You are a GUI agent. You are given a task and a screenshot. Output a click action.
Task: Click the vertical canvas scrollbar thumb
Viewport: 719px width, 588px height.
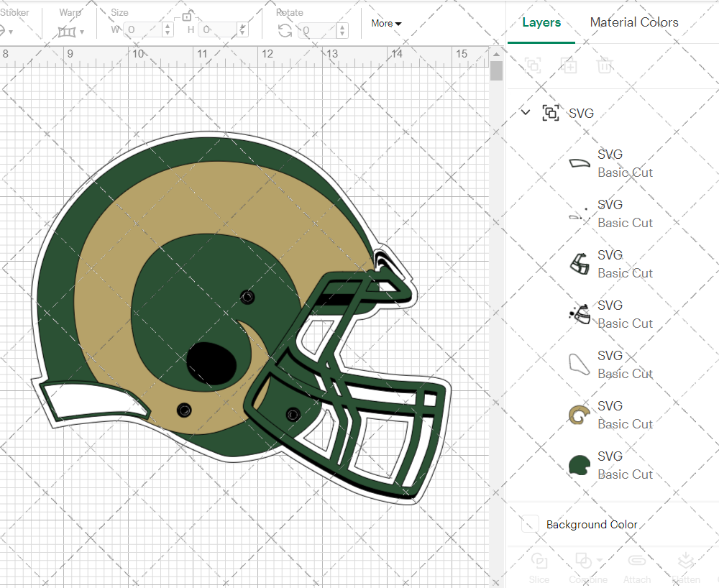tap(496, 71)
